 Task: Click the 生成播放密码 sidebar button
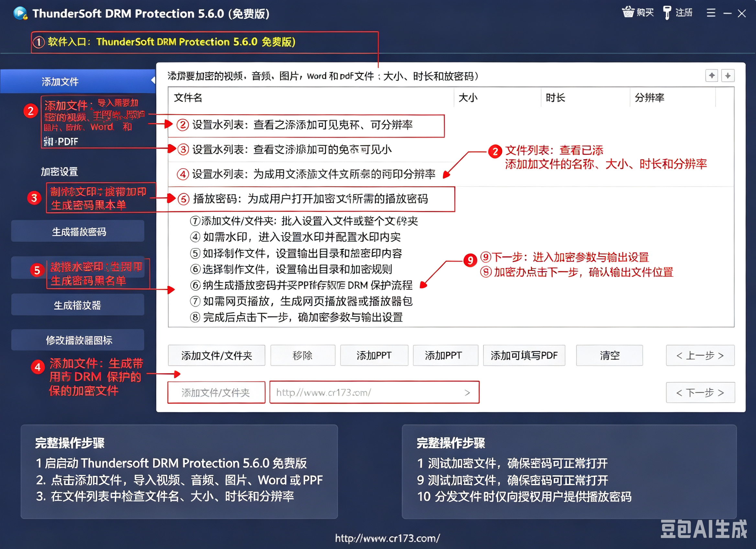78,231
